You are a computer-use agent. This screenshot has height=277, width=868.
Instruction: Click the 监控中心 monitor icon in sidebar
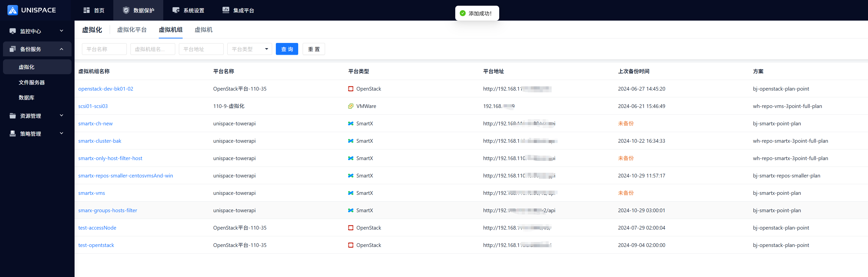(13, 31)
